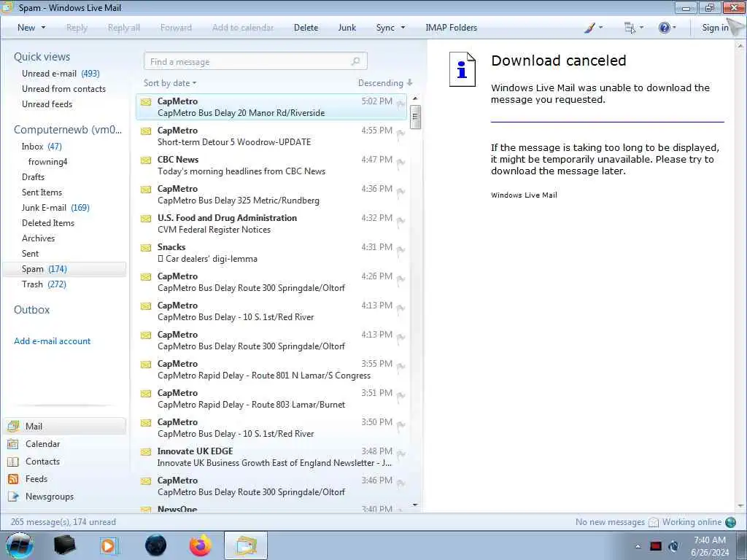Click the Newsgroups icon
This screenshot has height=560, width=747.
tap(13, 497)
